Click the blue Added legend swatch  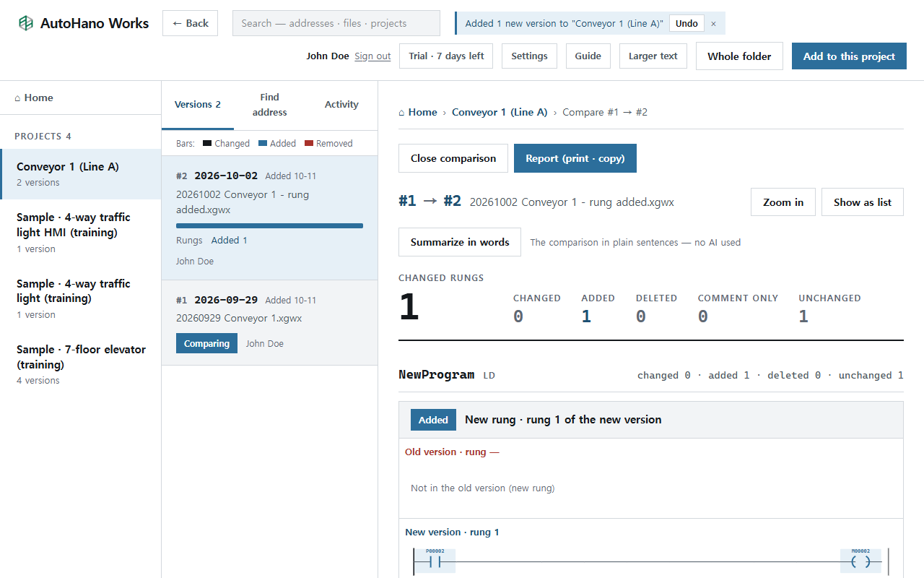(263, 144)
